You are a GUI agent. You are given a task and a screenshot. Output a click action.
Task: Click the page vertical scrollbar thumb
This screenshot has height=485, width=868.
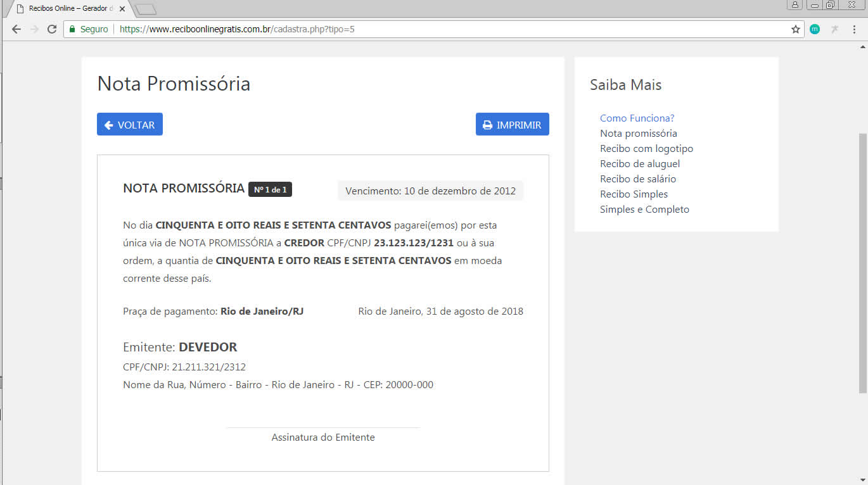tap(862, 263)
